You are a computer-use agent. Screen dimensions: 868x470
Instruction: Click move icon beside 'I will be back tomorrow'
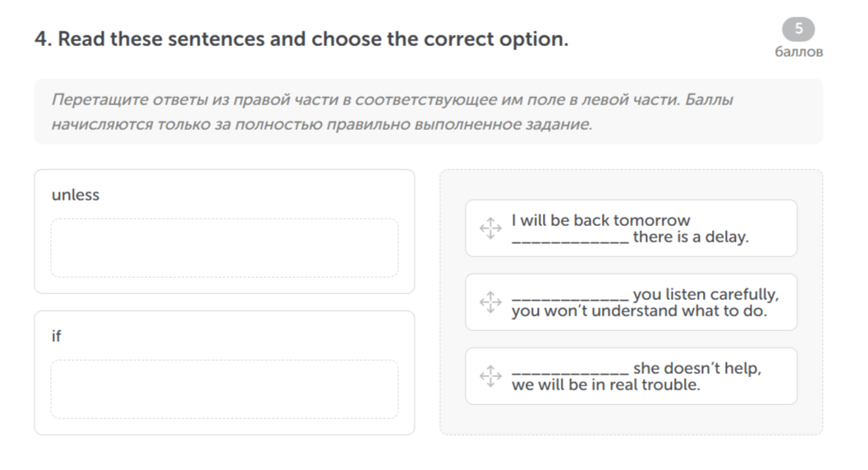point(490,228)
